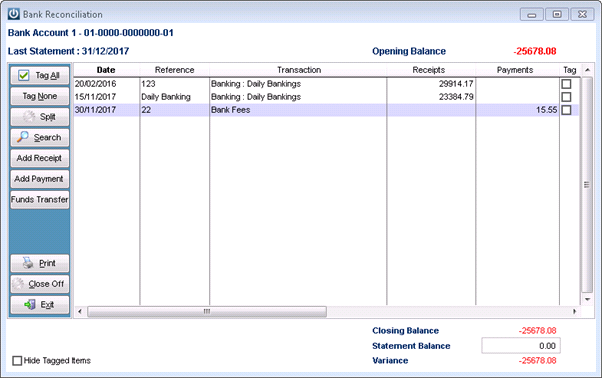Select the 30/11/2017 date cell
Screen dimensions: 602x378
pos(106,110)
